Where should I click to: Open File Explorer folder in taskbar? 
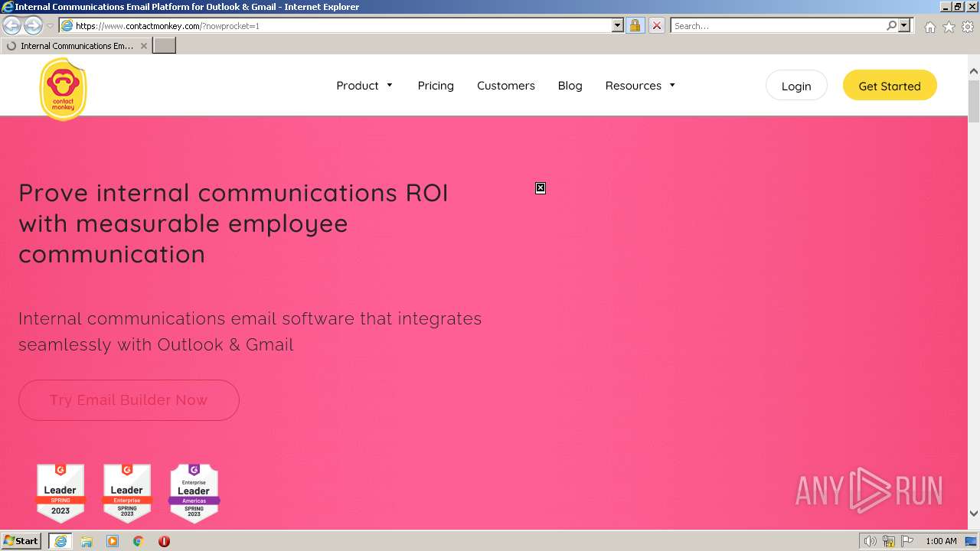(x=87, y=541)
